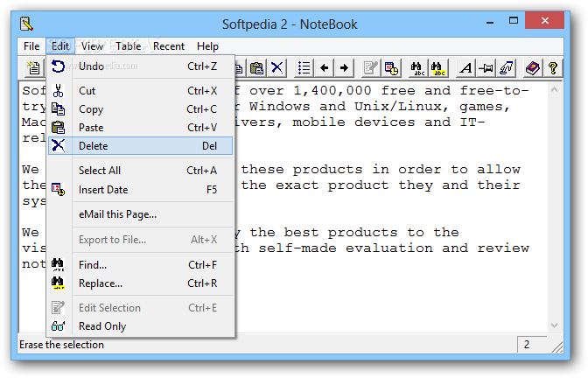Go to previous page with left arrow
Image resolution: width=588 pixels, height=378 pixels.
324,68
